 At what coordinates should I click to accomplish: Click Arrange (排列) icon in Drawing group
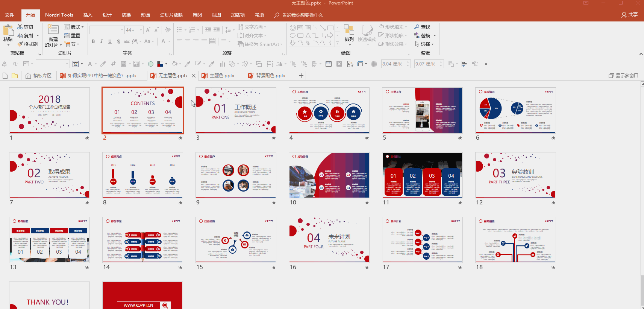349,30
